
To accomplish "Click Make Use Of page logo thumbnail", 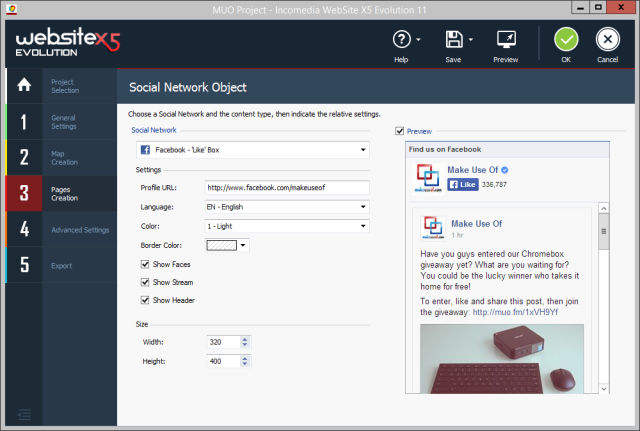I will 428,178.
